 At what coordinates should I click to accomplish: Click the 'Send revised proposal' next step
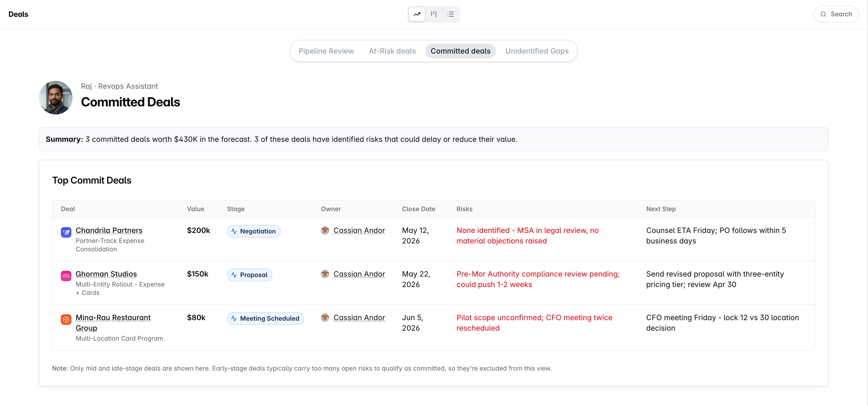coord(715,279)
